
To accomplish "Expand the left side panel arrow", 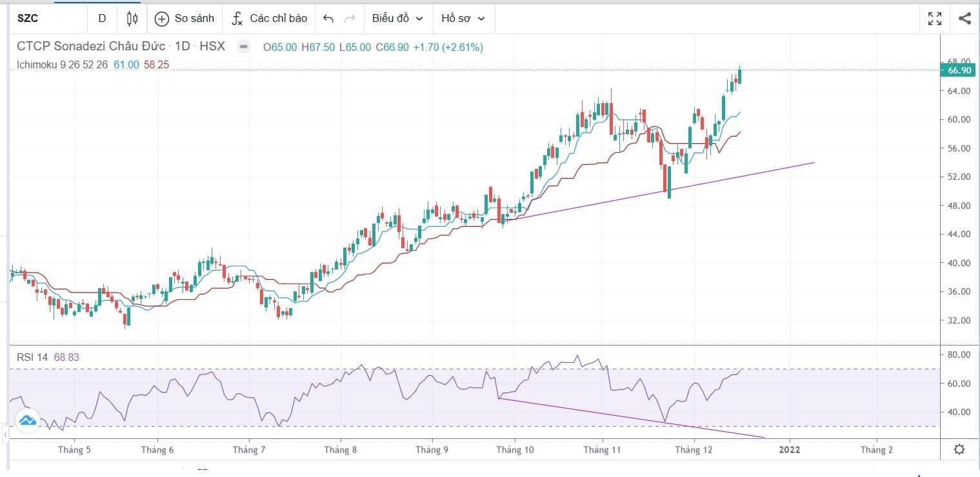I will [5, 435].
